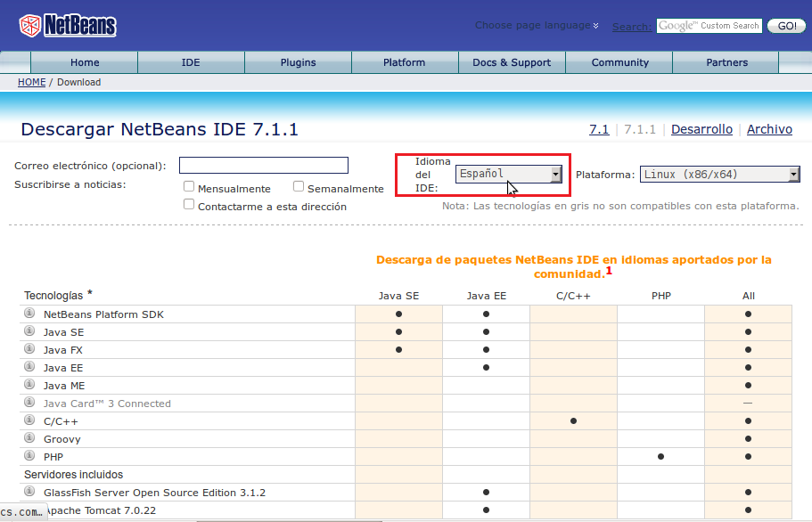Click GlassFish Server Open Source Edition 3.1.2
Screen dimensions: 812x522
[154, 493]
